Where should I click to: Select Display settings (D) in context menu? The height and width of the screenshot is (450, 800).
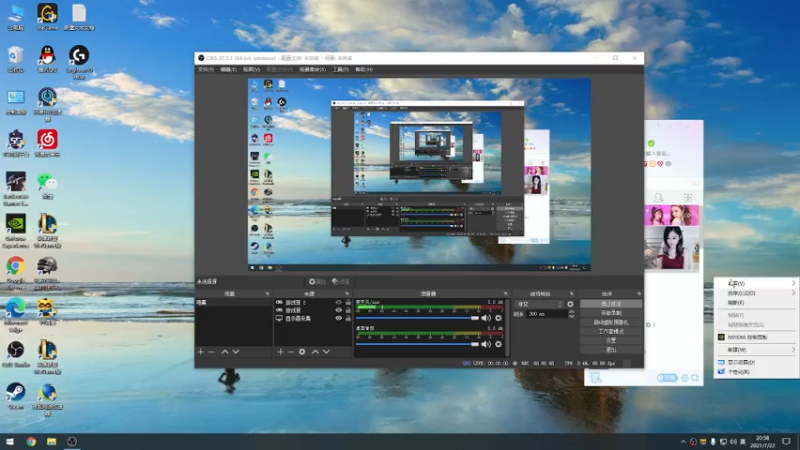[757, 362]
